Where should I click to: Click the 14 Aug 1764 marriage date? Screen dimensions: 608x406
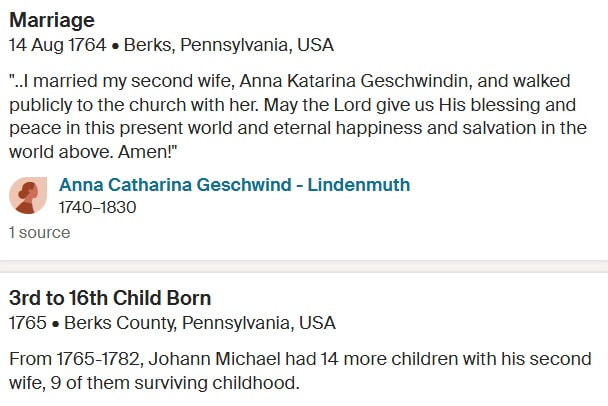tap(57, 45)
